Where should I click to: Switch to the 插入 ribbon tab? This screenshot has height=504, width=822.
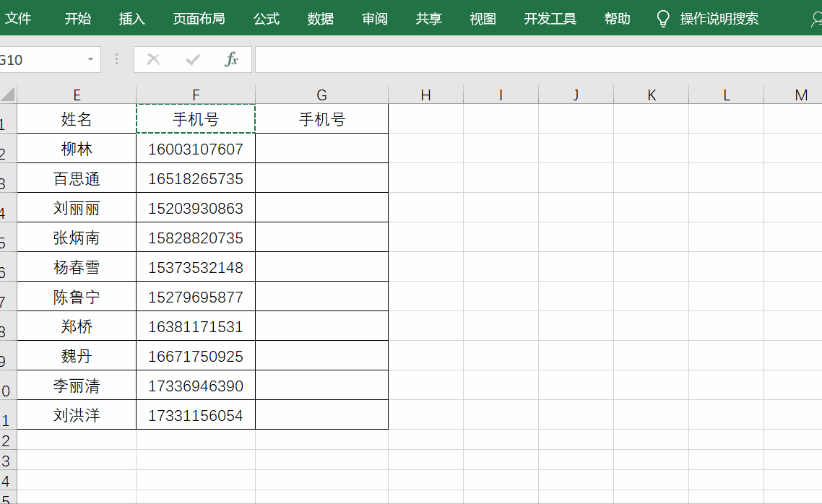[x=131, y=19]
